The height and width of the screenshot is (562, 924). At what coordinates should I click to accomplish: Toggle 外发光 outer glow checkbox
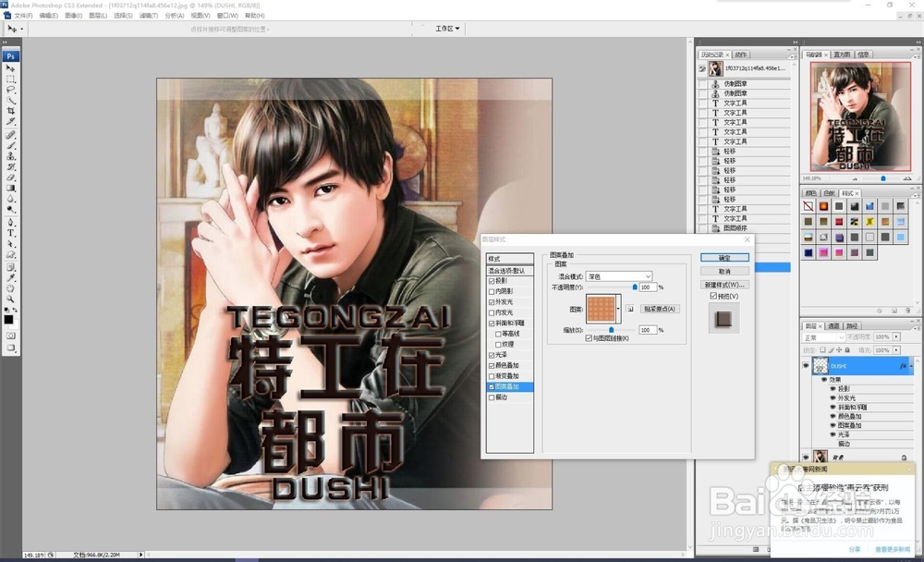[492, 302]
